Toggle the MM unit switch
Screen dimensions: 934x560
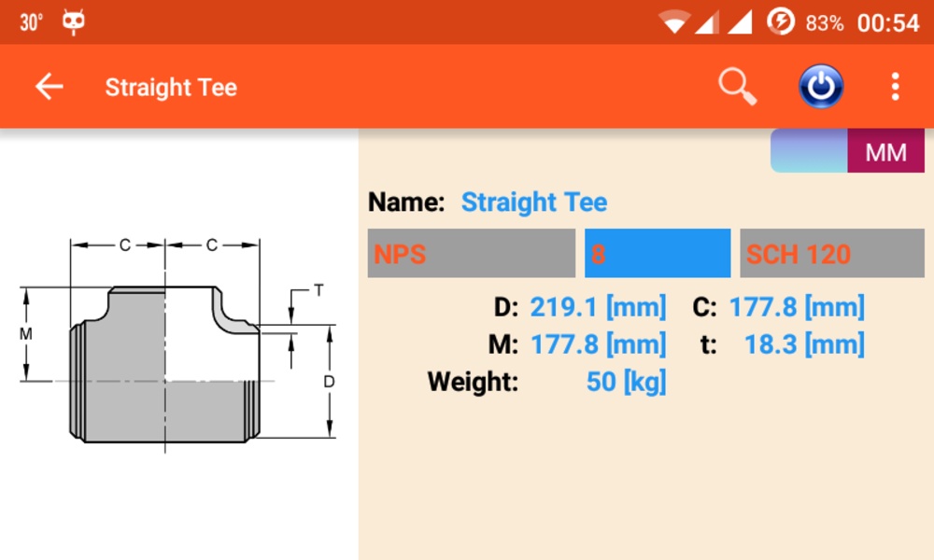point(847,151)
